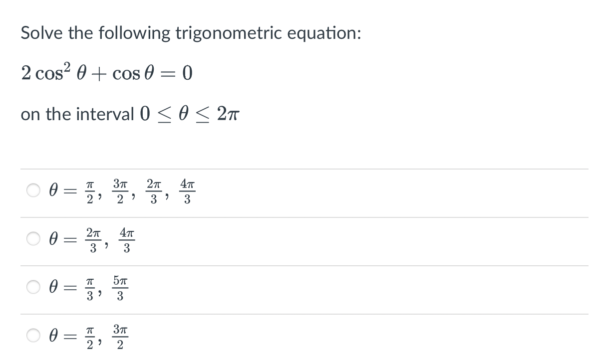Click the radio circle beside the top option

point(33,190)
